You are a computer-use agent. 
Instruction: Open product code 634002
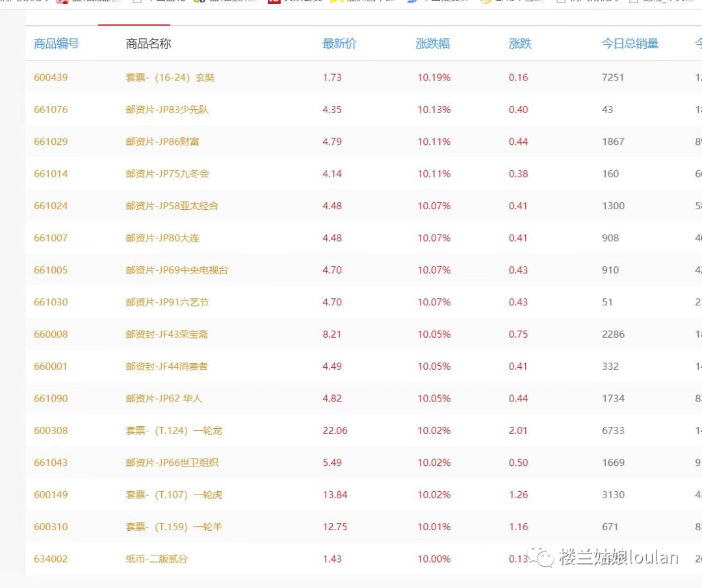pos(51,559)
